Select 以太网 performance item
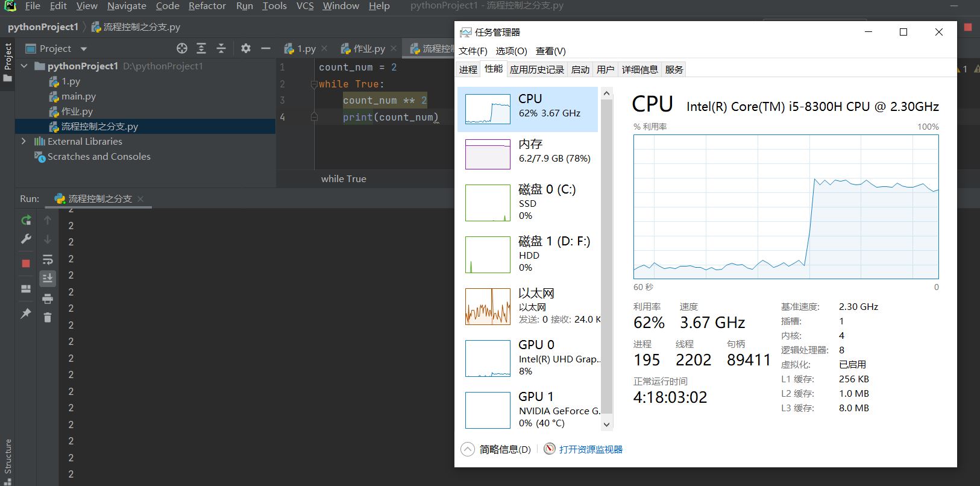 528,306
